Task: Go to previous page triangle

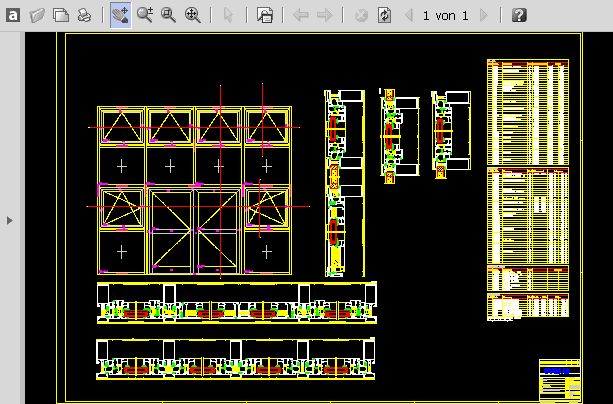Action: (408, 15)
